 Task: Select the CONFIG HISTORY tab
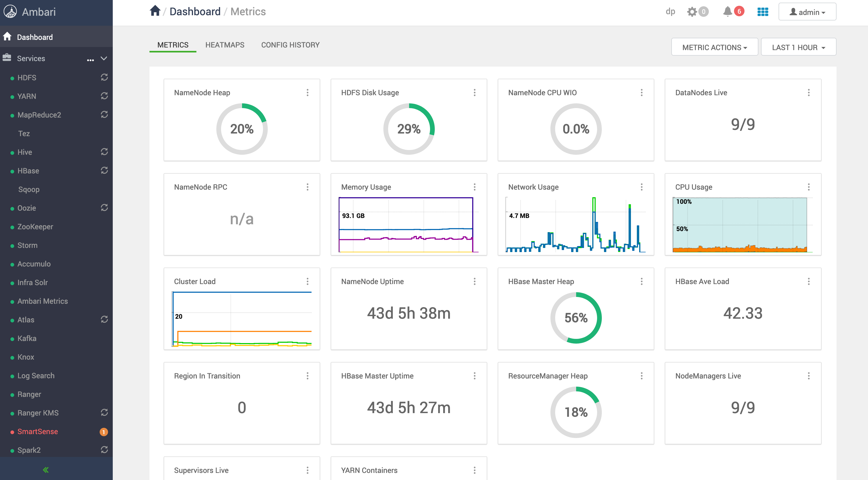290,44
